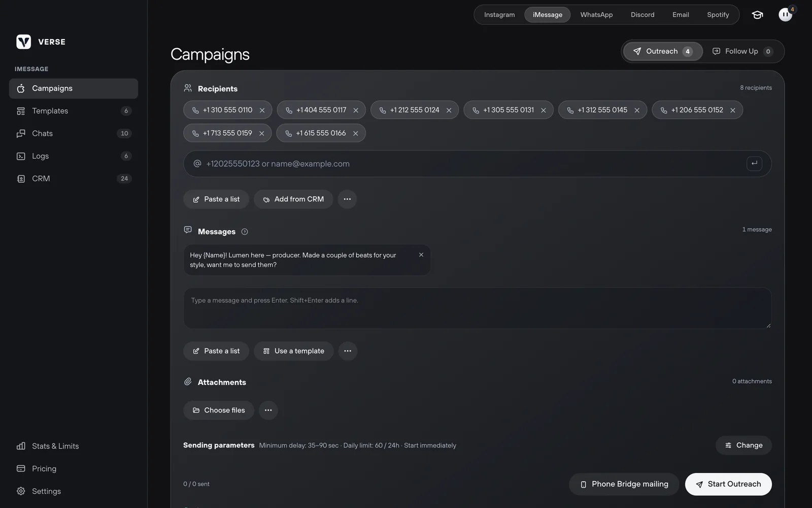Open more options next to Choose files
The width and height of the screenshot is (812, 508).
point(268,410)
